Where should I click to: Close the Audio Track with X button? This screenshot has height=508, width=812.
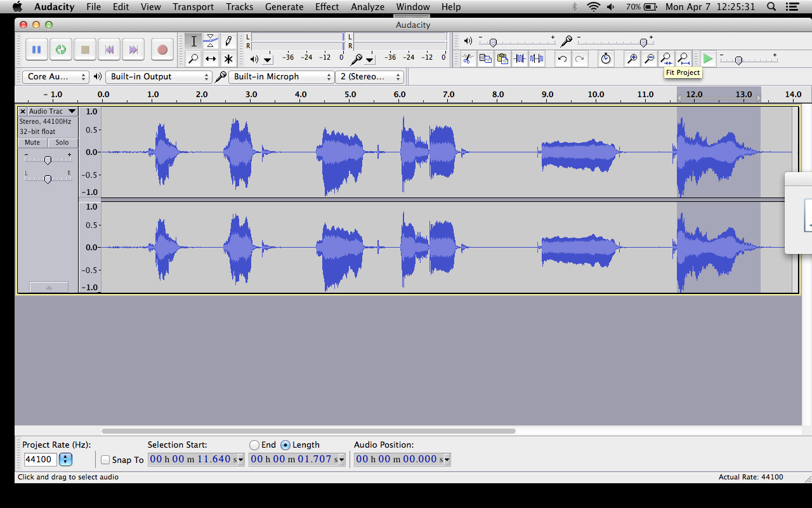(x=23, y=111)
